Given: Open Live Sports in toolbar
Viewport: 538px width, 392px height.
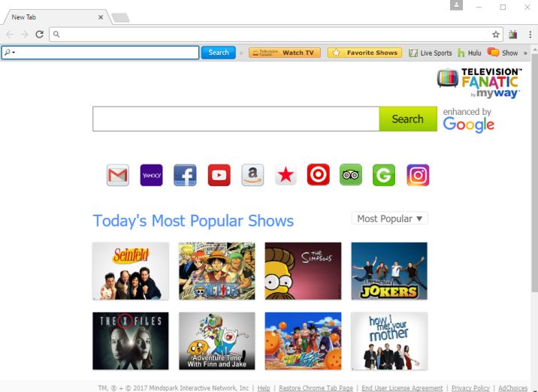Looking at the screenshot, I should click(x=431, y=53).
